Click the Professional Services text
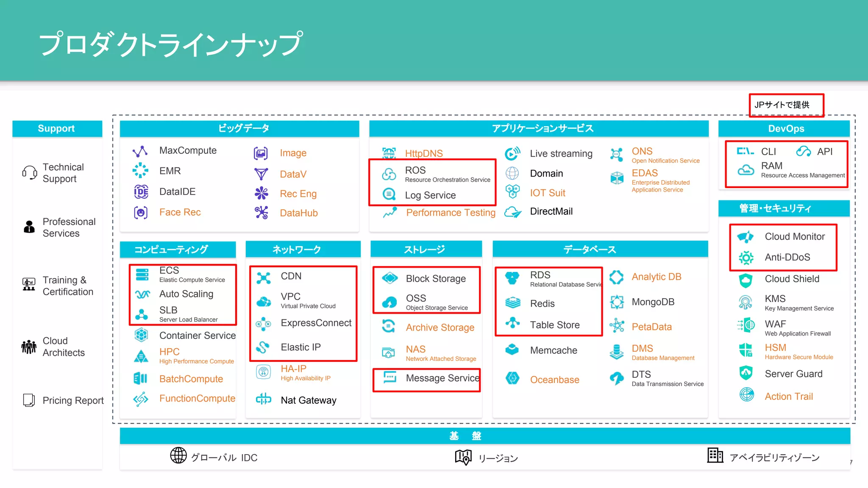Image resolution: width=868 pixels, height=488 pixels. point(69,227)
